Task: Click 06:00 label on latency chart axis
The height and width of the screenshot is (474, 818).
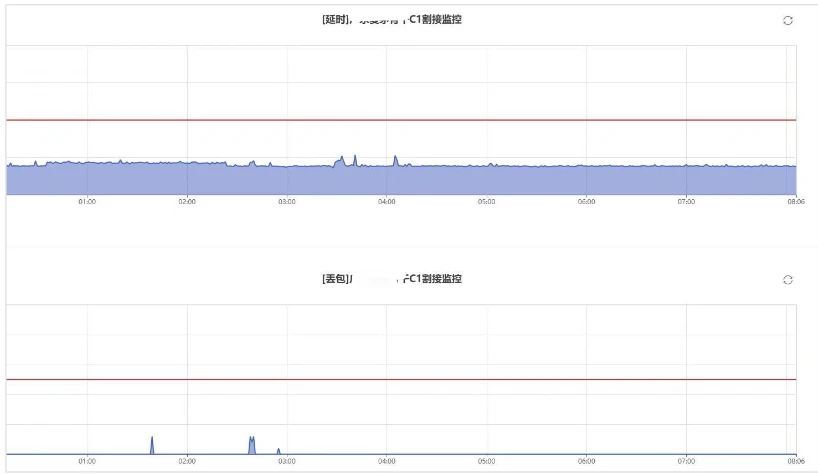Action: (586, 202)
